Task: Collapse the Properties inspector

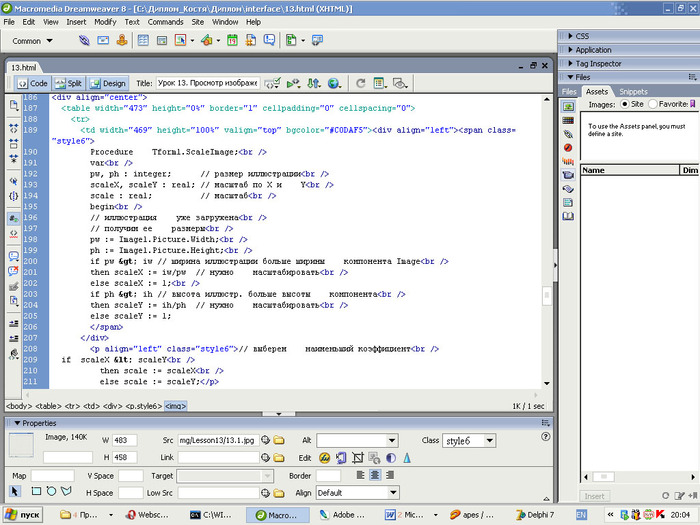Action: tap(17, 423)
